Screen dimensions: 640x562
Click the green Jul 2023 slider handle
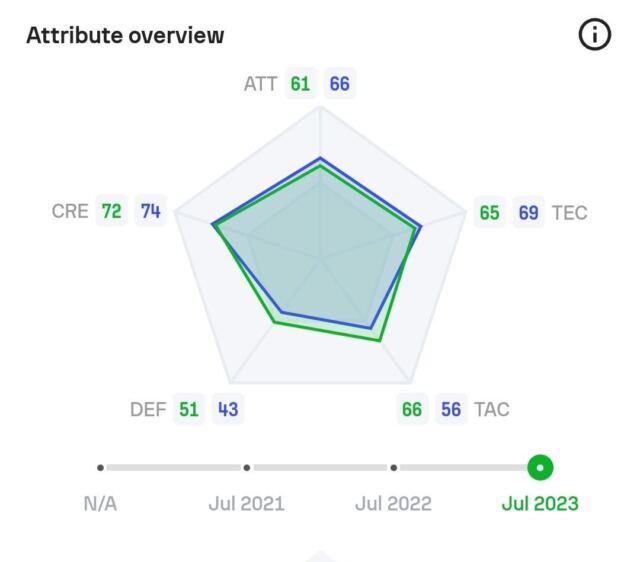coord(540,468)
